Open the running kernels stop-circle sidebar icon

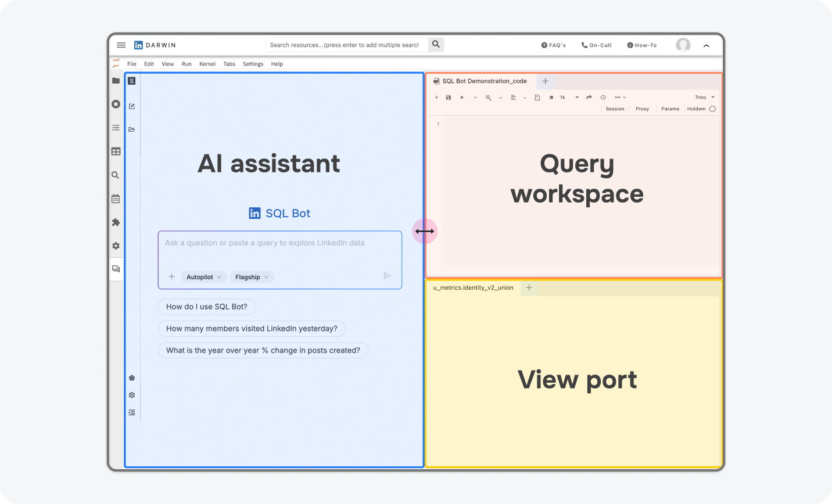[116, 104]
